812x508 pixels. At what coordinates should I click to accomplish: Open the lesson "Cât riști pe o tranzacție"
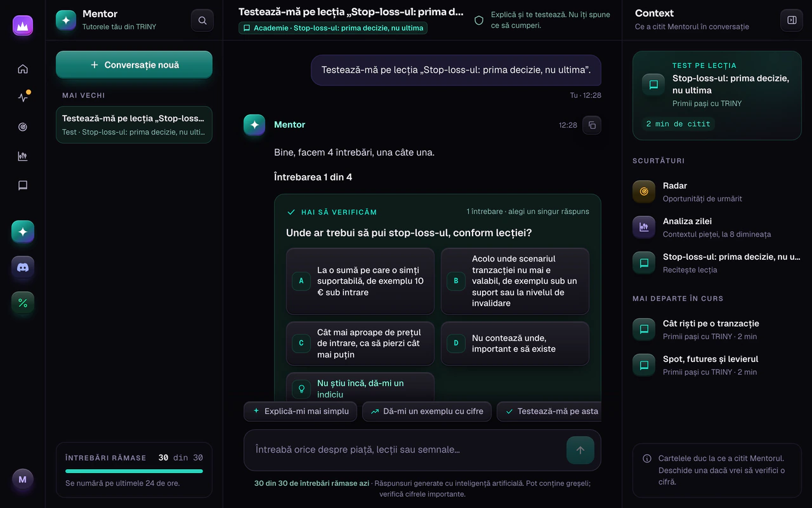click(717, 330)
